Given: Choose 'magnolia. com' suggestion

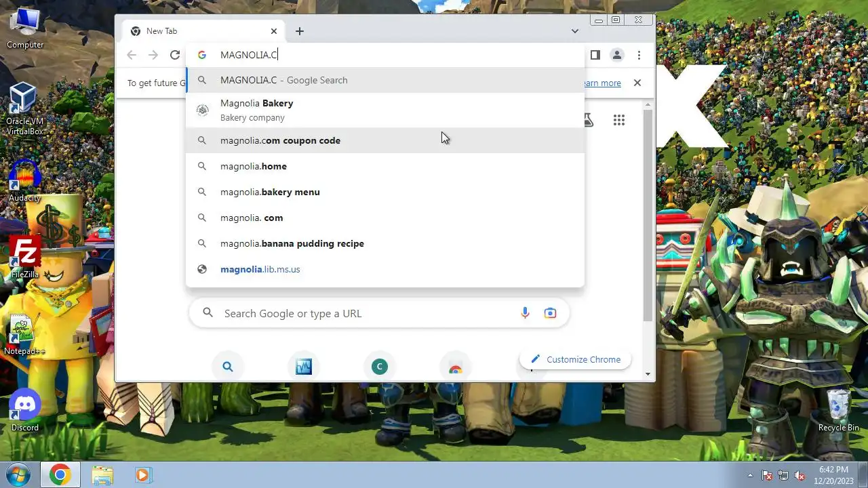Looking at the screenshot, I should click(385, 218).
